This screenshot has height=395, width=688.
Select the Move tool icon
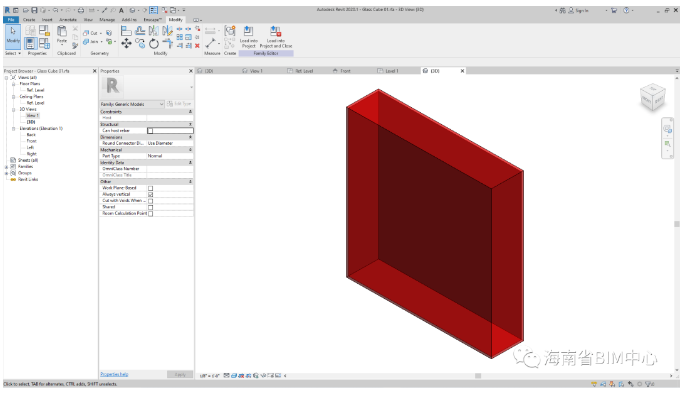(126, 43)
